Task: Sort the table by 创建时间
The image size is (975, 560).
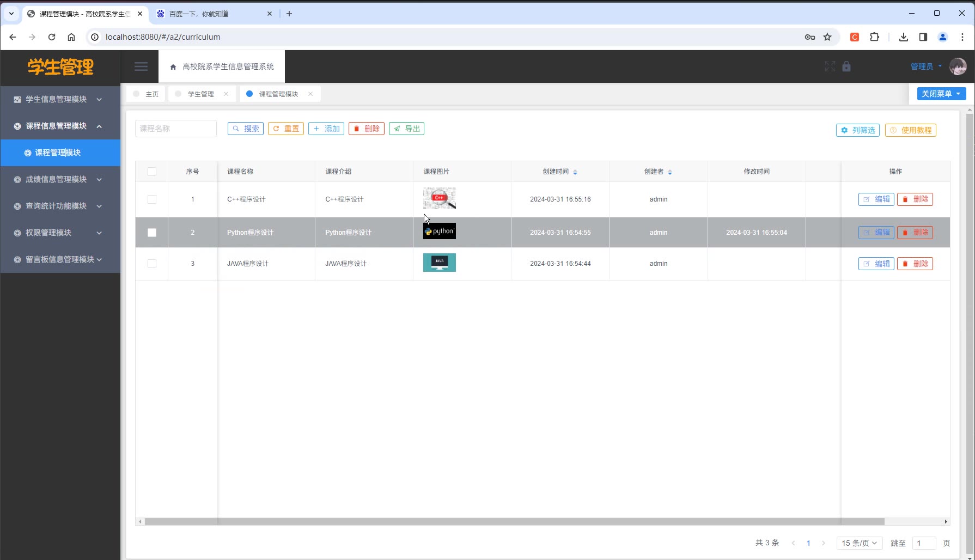Action: tap(575, 172)
